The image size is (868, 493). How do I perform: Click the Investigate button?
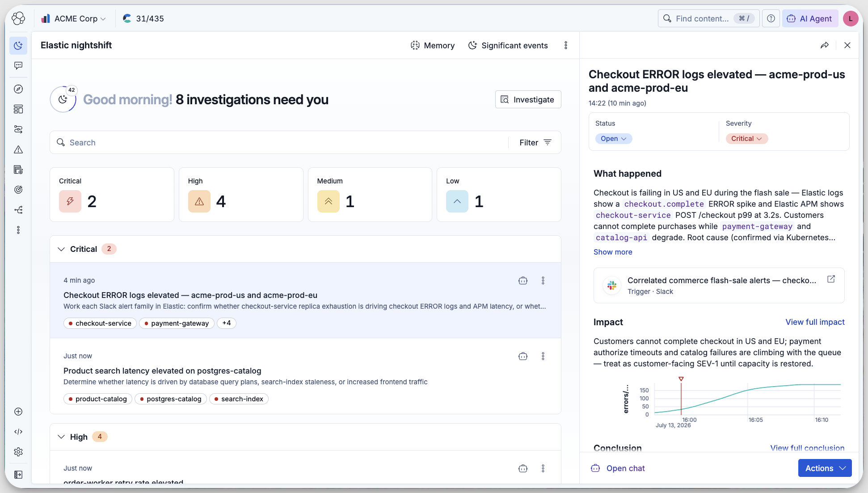(x=528, y=99)
